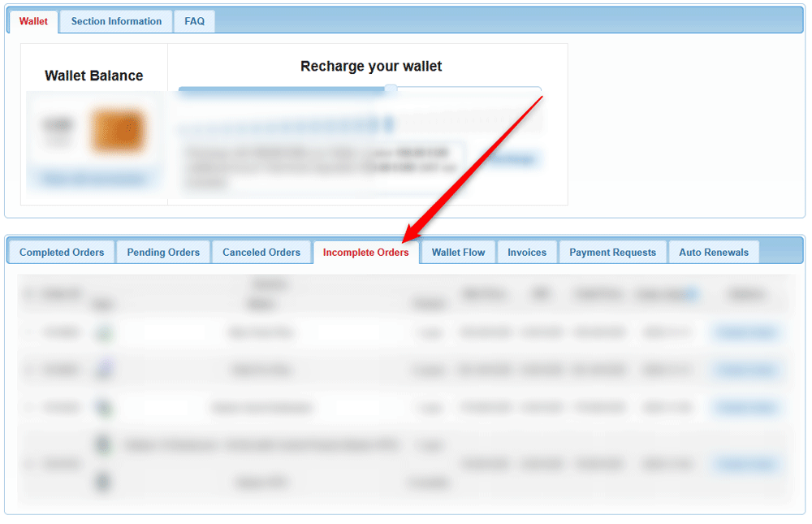This screenshot has width=812, height=524.
Task: Switch to the Section Information tab
Action: tap(115, 21)
